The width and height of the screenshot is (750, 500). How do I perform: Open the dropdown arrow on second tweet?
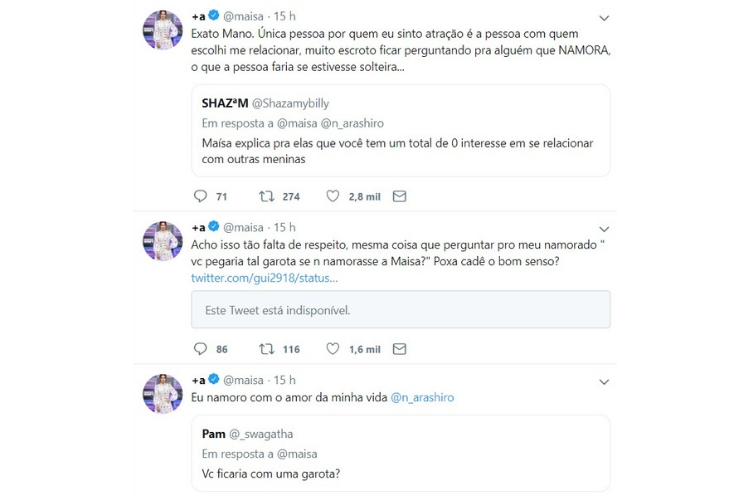click(x=603, y=228)
